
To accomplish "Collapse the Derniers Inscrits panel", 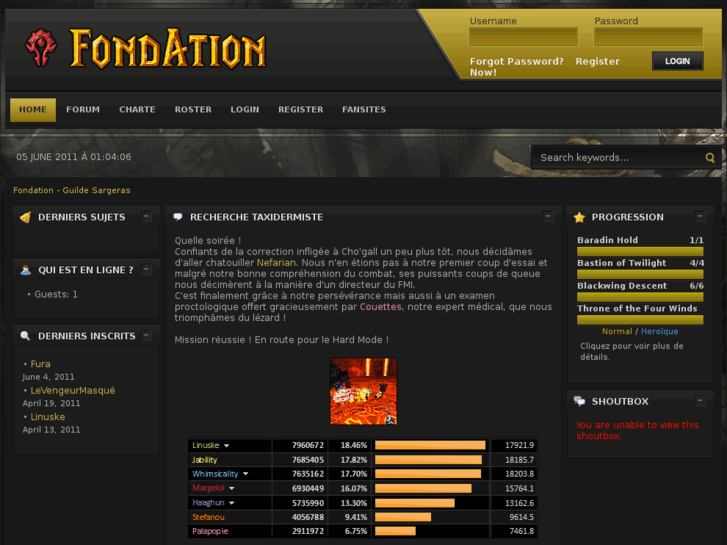I will point(147,335).
